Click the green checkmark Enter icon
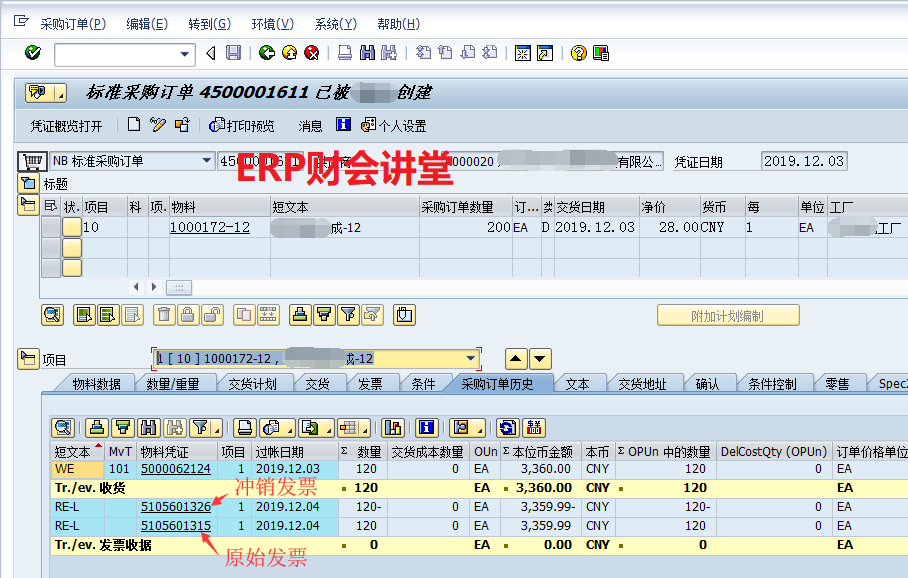 point(32,53)
